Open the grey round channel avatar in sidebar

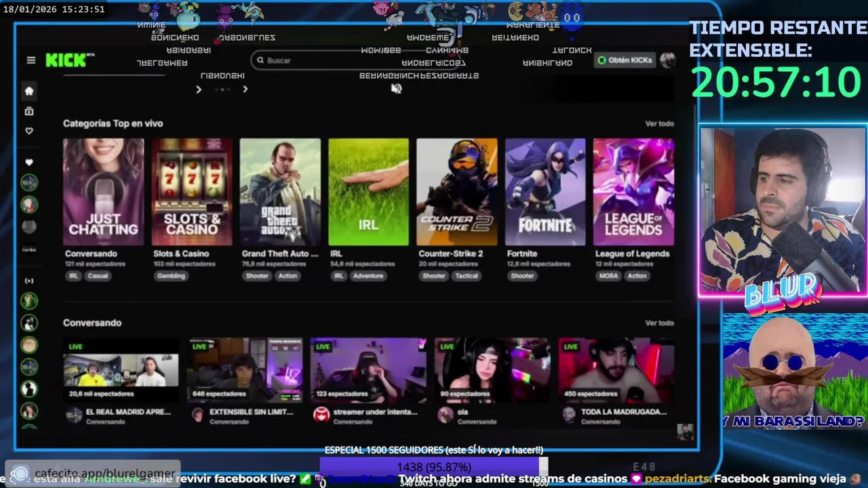point(28,226)
